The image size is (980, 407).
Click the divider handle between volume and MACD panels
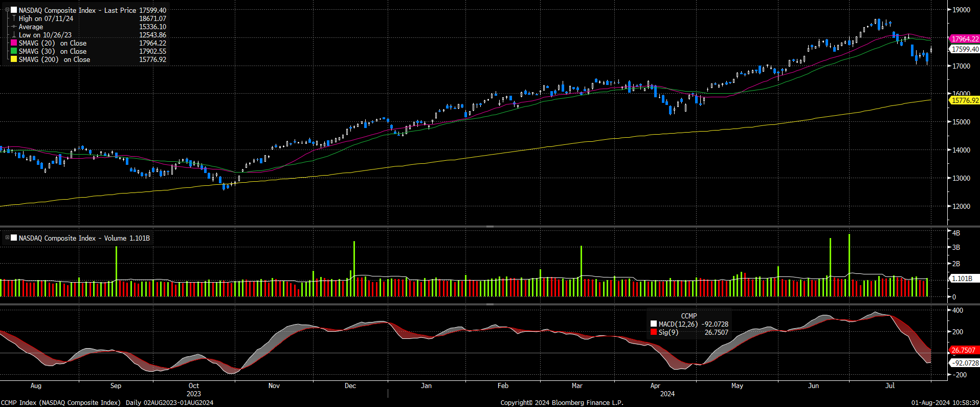pyautogui.click(x=489, y=304)
